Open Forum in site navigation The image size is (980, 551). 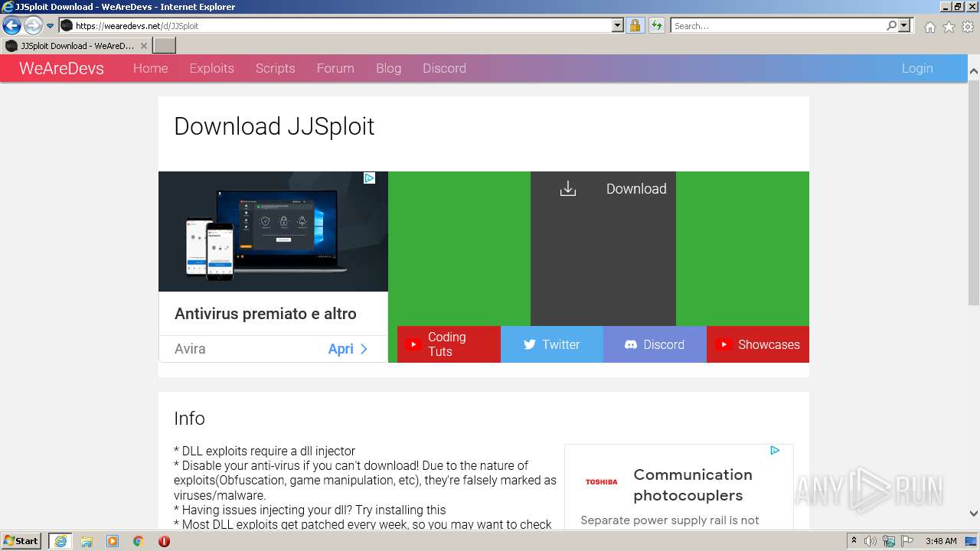335,68
